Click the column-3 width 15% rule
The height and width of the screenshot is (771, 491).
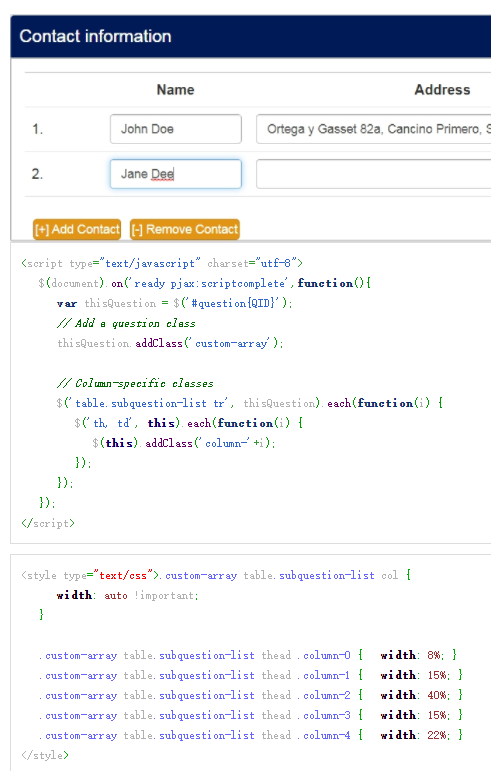pyautogui.click(x=251, y=715)
